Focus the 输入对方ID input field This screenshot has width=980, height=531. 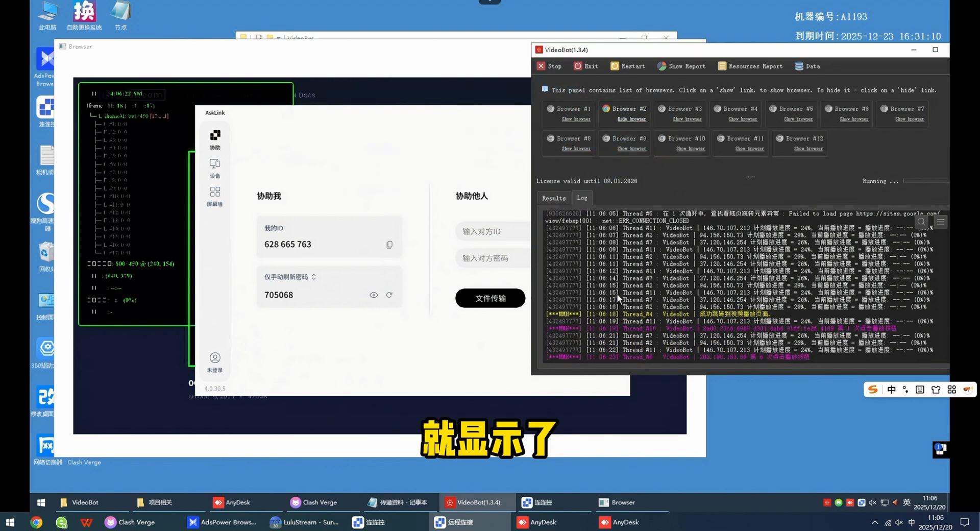(x=493, y=231)
